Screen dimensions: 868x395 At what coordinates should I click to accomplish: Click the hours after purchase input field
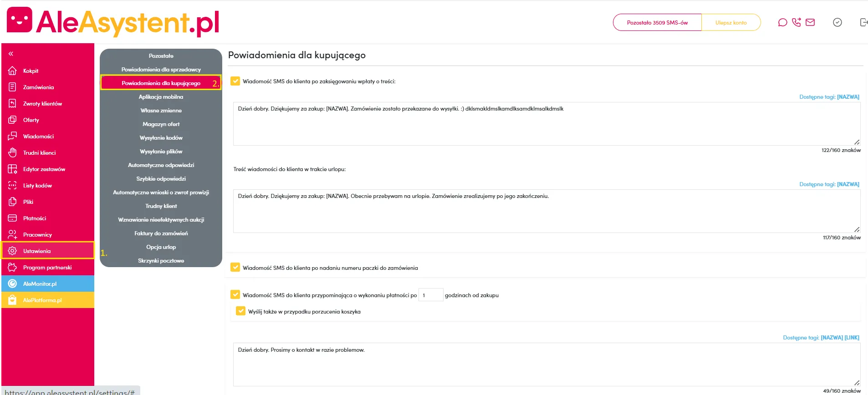430,295
